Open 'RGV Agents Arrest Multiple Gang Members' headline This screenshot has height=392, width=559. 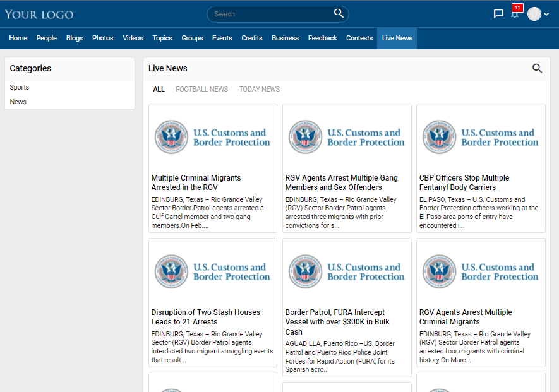click(341, 182)
